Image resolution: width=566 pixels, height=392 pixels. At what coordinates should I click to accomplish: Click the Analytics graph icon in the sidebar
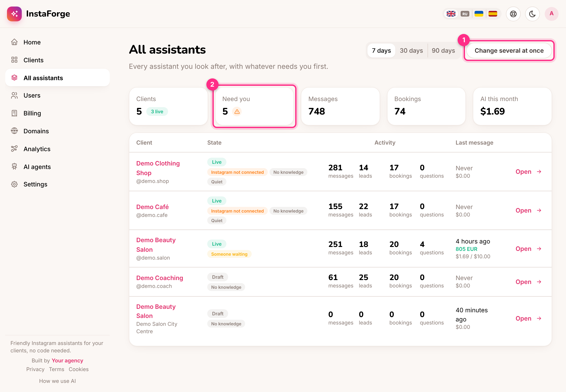pos(14,149)
